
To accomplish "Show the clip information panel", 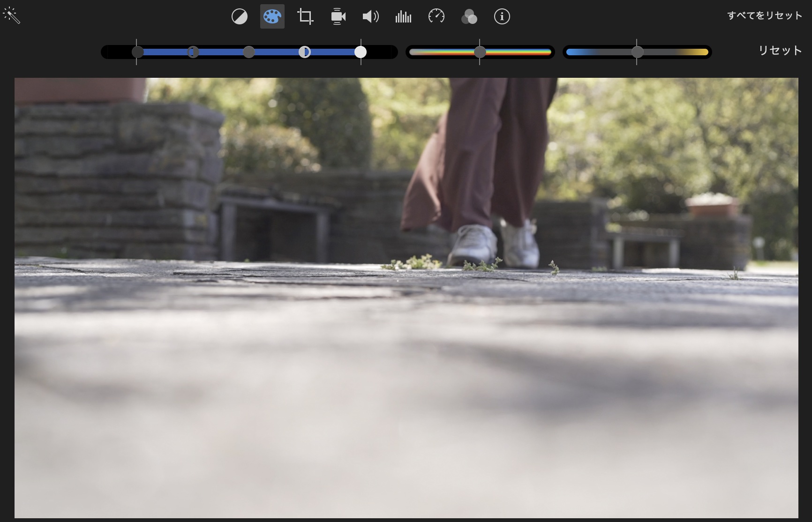I will (x=502, y=17).
